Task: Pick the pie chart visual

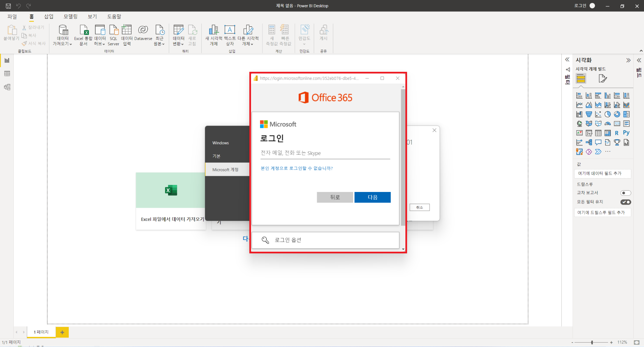Action: pyautogui.click(x=607, y=114)
